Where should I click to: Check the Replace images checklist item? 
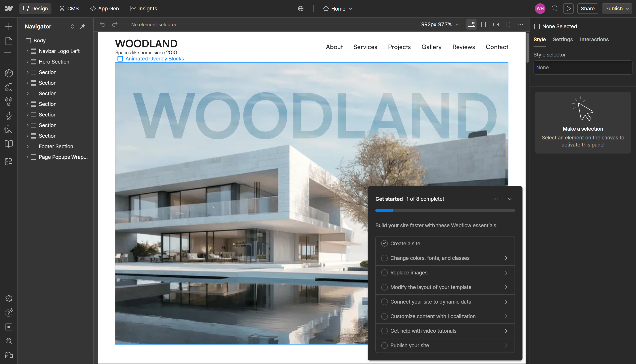click(x=384, y=272)
